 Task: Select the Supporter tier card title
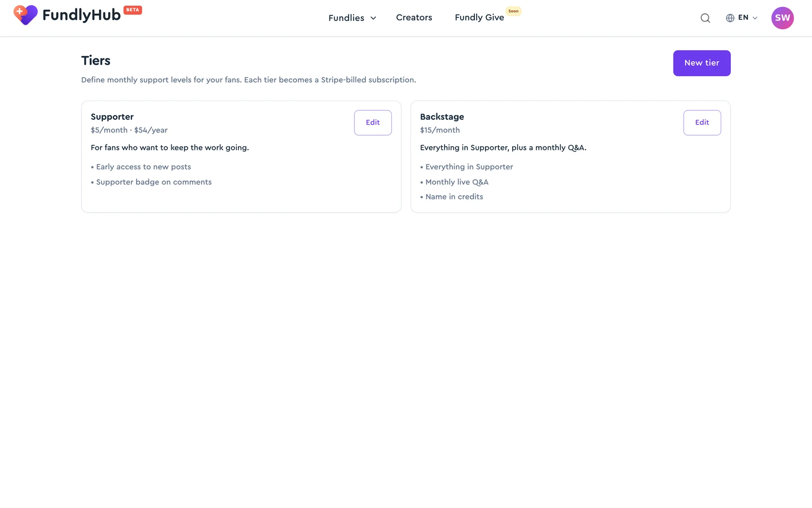(x=112, y=117)
